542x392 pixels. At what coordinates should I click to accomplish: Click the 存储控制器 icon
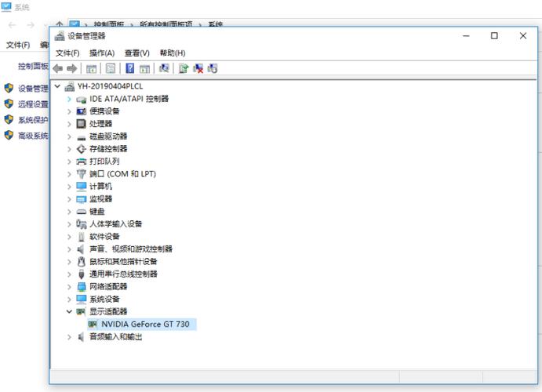point(82,149)
